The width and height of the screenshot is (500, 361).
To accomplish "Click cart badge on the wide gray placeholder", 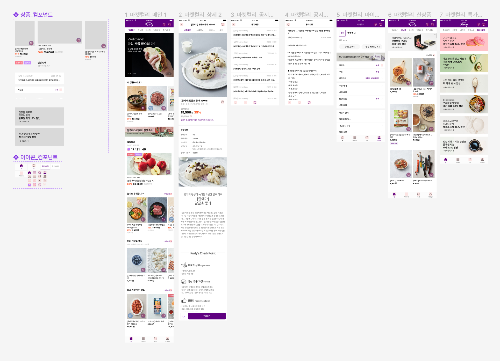I will 79,40.
